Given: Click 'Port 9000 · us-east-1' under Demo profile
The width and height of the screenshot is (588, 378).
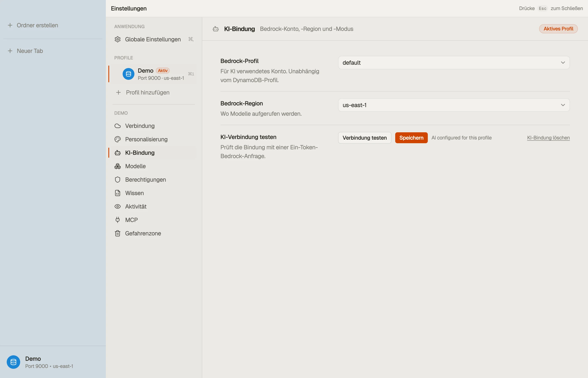Looking at the screenshot, I should 161,78.
